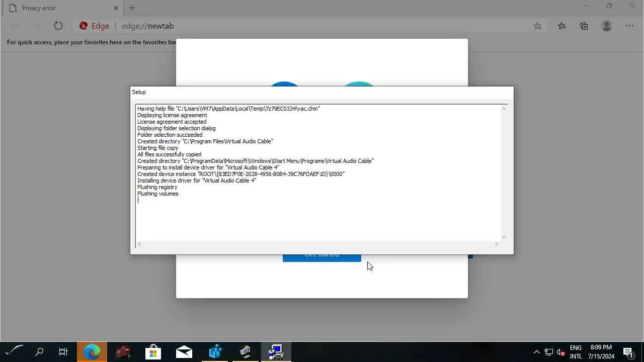Viewport: 644px width, 362px height.
Task: Open the Favorites list icon
Action: tap(561, 26)
